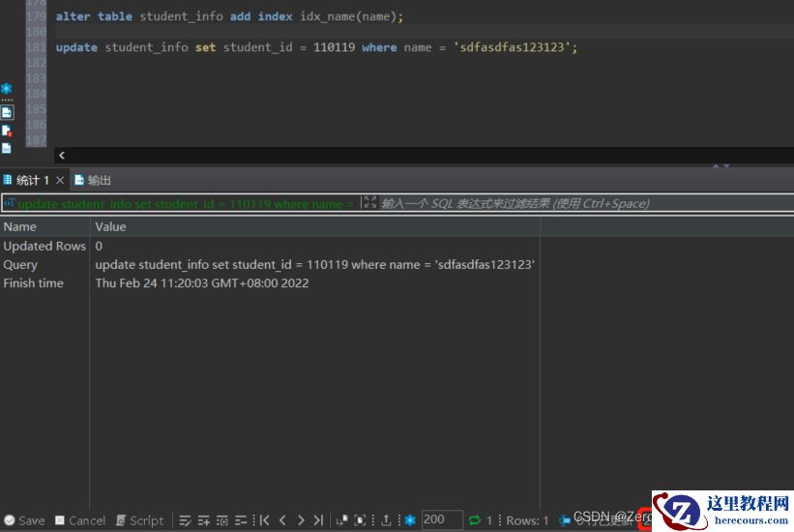Click the Value column header
Viewport: 794px width, 532px height.
[x=314, y=226]
